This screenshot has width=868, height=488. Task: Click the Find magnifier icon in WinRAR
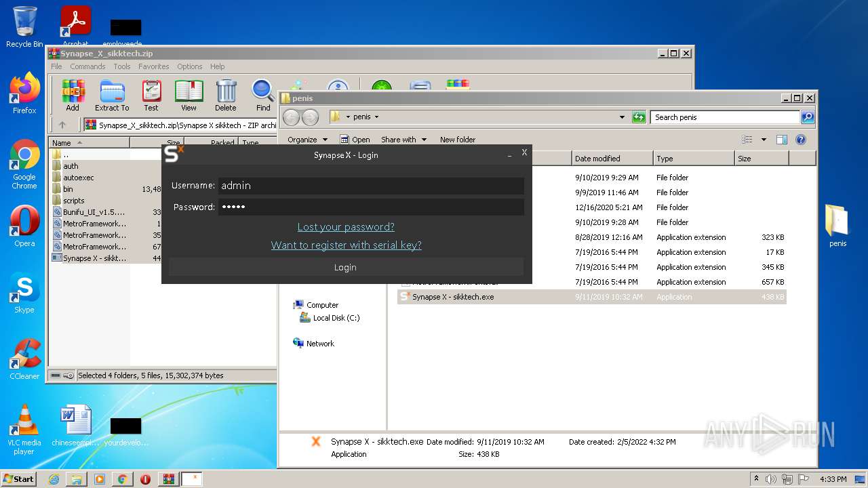(x=263, y=95)
